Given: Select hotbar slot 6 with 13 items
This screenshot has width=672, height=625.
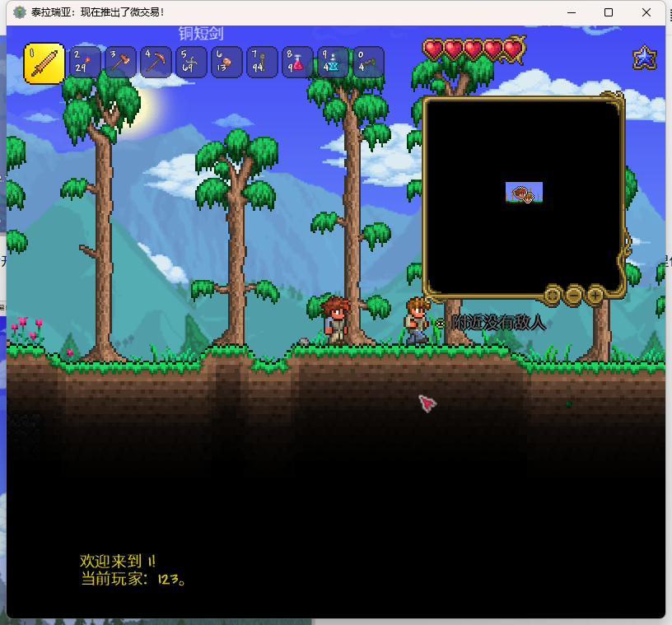Looking at the screenshot, I should click(x=226, y=62).
